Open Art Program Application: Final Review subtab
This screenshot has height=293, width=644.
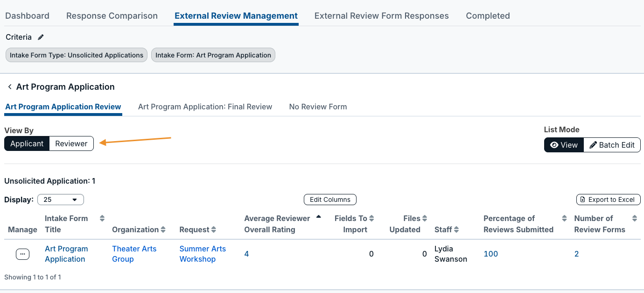pos(205,107)
